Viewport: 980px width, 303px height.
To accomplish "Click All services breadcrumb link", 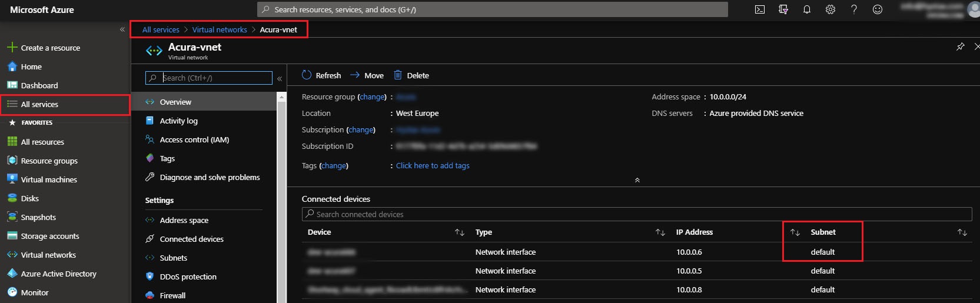I will pyautogui.click(x=161, y=29).
